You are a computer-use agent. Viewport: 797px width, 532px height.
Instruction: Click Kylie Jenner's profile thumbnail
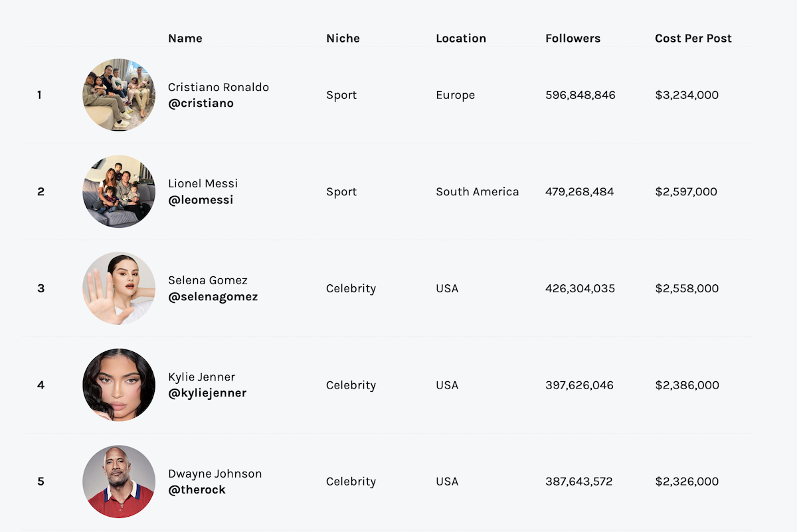(119, 385)
